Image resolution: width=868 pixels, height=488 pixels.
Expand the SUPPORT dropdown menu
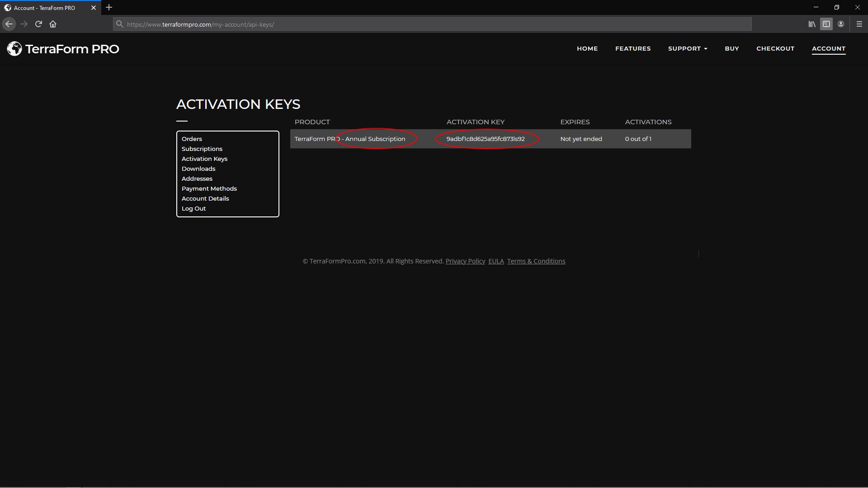688,48
